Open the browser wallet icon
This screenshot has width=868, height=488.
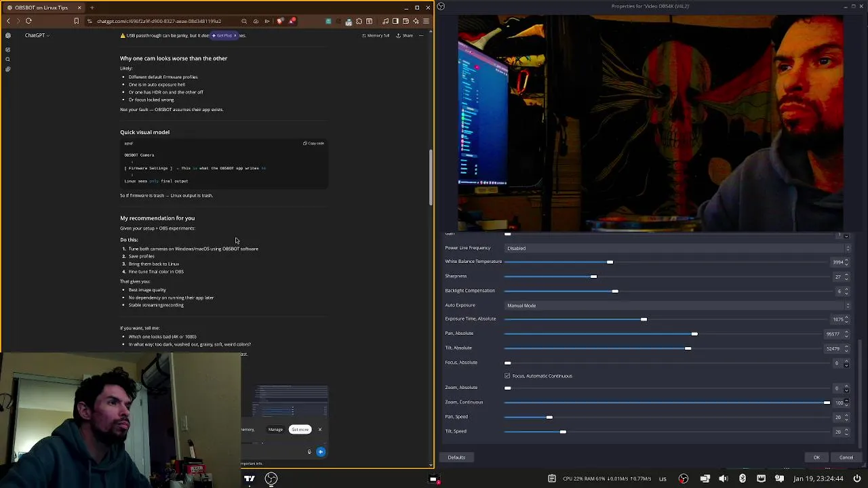(x=406, y=21)
